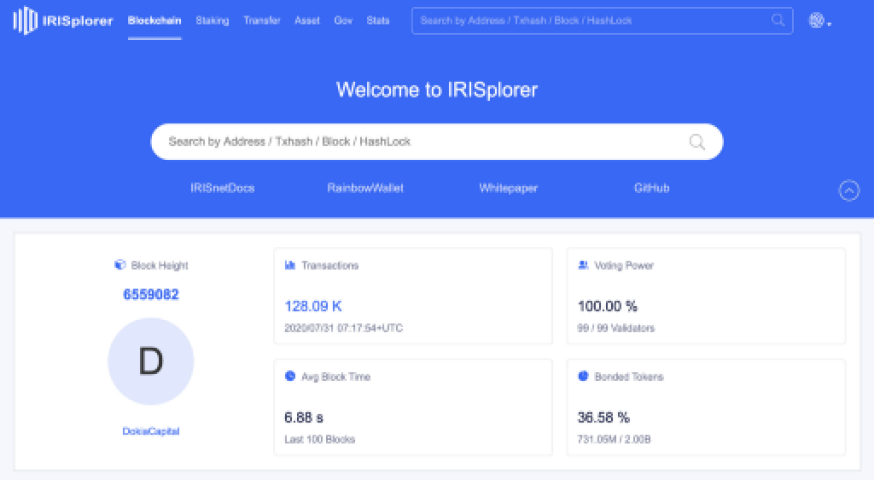Open the Staking menu
874x480 pixels.
[212, 21]
